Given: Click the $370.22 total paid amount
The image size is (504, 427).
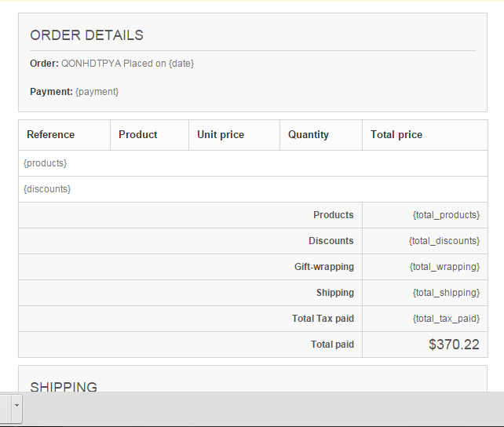Looking at the screenshot, I should pos(454,344).
